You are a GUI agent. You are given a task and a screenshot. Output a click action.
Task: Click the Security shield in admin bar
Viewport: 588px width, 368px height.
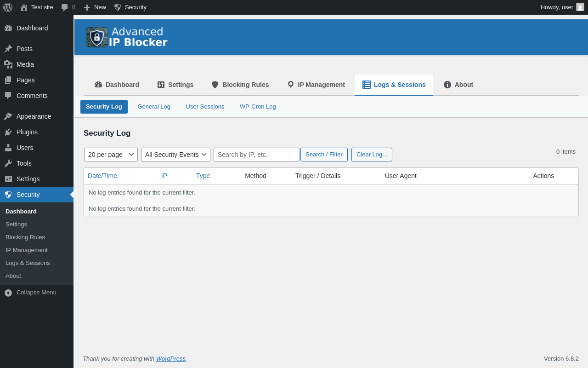(x=118, y=7)
